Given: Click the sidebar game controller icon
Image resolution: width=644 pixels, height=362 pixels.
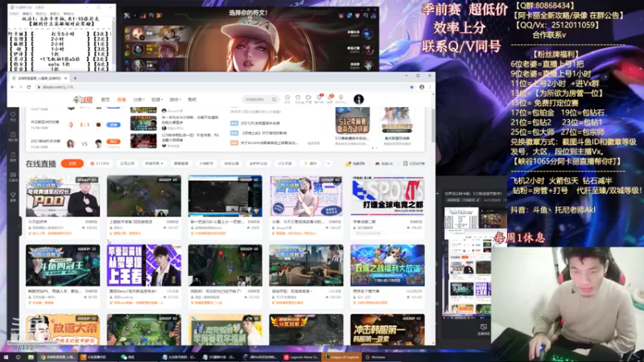Looking at the screenshot, I should click(13, 176).
